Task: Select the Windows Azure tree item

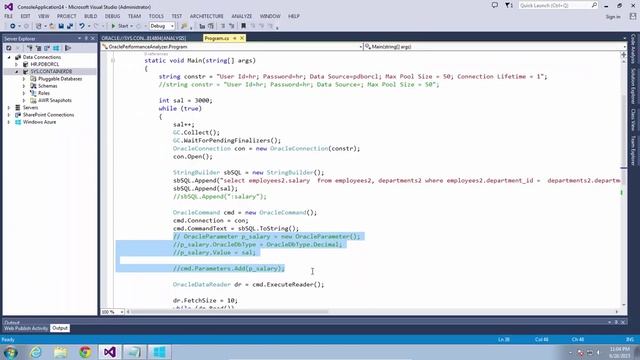Action: click(39, 122)
